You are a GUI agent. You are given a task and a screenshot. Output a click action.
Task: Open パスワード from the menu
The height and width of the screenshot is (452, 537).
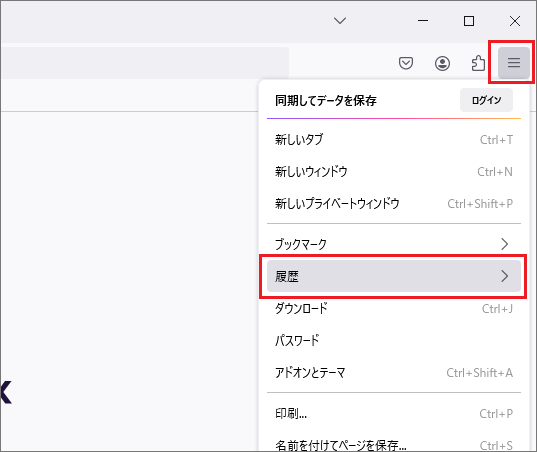[394, 340]
